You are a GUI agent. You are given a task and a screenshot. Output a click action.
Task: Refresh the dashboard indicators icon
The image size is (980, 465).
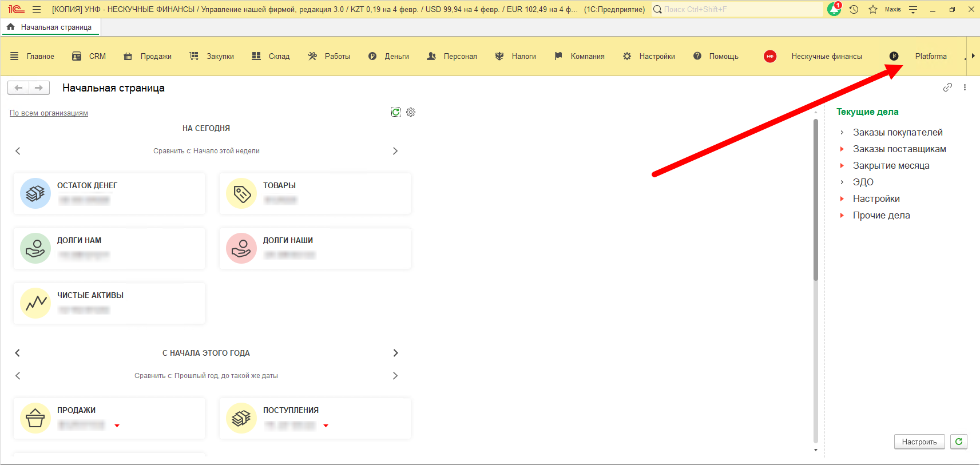coord(396,112)
